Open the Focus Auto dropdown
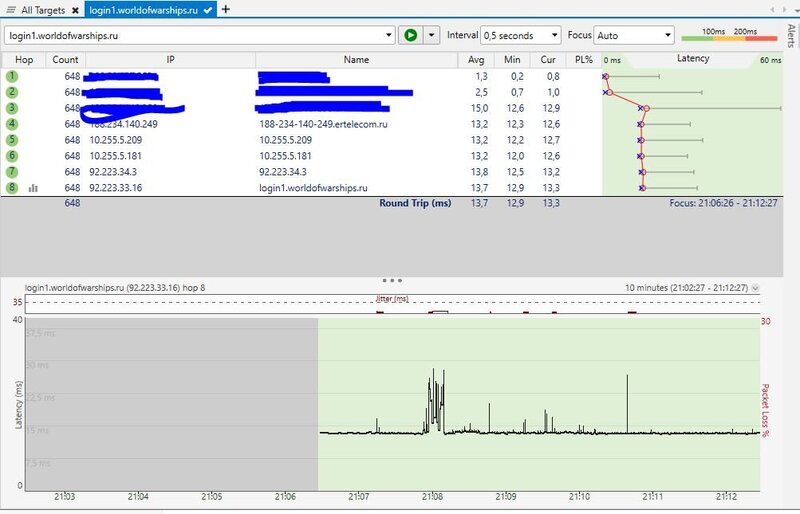Viewport: 800px width, 514px height. [634, 35]
